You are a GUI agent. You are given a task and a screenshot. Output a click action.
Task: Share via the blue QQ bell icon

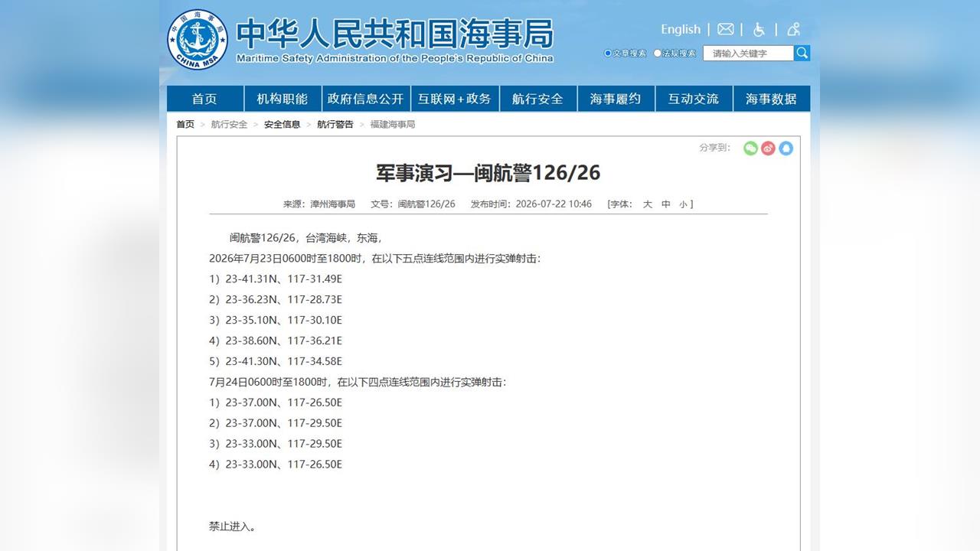(786, 148)
